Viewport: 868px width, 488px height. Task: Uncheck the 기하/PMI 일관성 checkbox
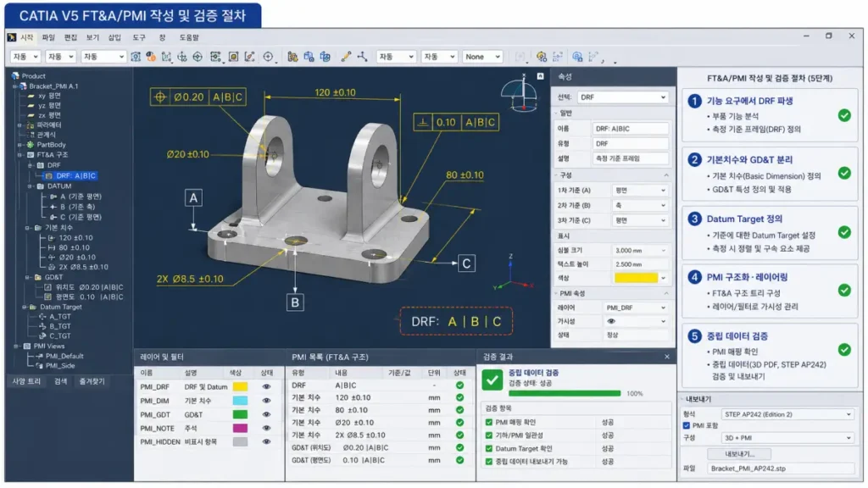489,435
